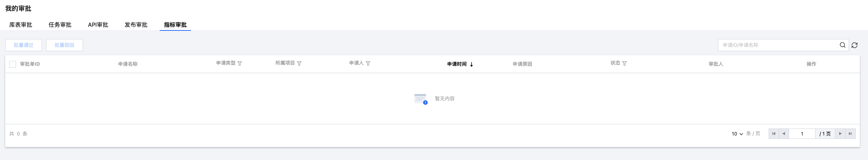Tick the select-all checkbox in table header
This screenshot has height=160, width=868.
[13, 64]
